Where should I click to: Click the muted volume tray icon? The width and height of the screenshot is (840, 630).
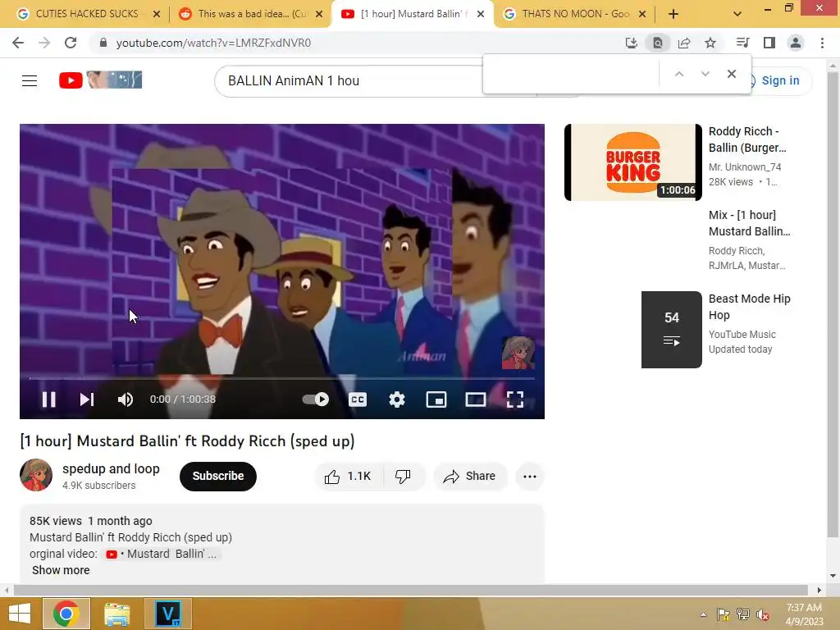(763, 614)
